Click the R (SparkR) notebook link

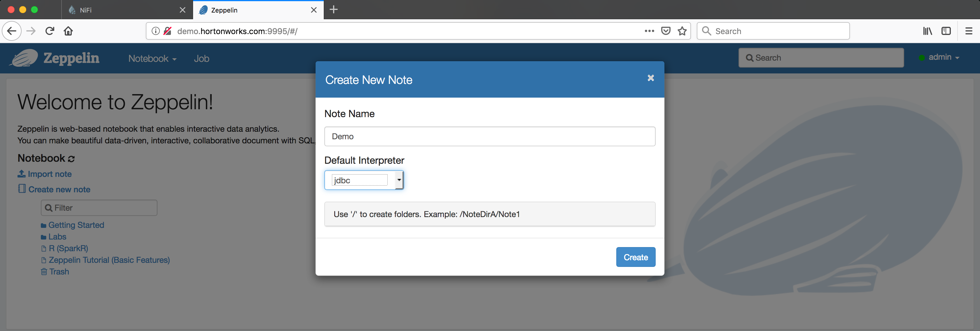(x=68, y=248)
